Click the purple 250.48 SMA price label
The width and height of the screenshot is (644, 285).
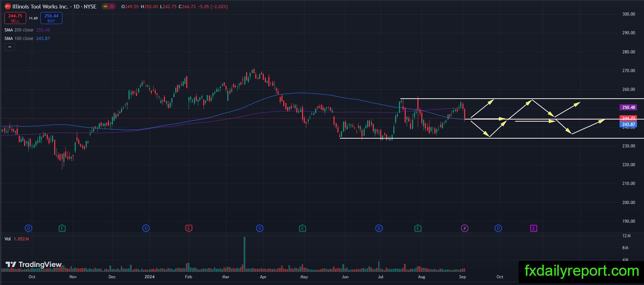pos(628,107)
